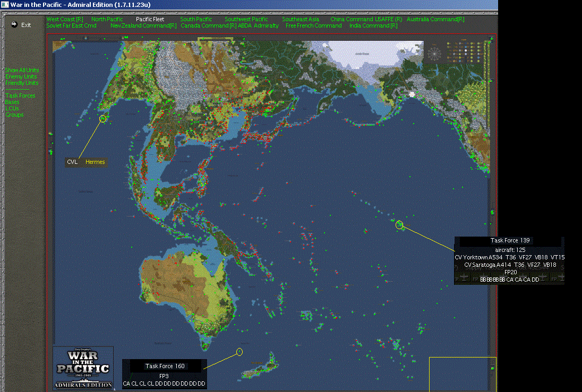Select the China Command entry
Image resolution: width=582 pixels, height=392 pixels.
(x=352, y=19)
